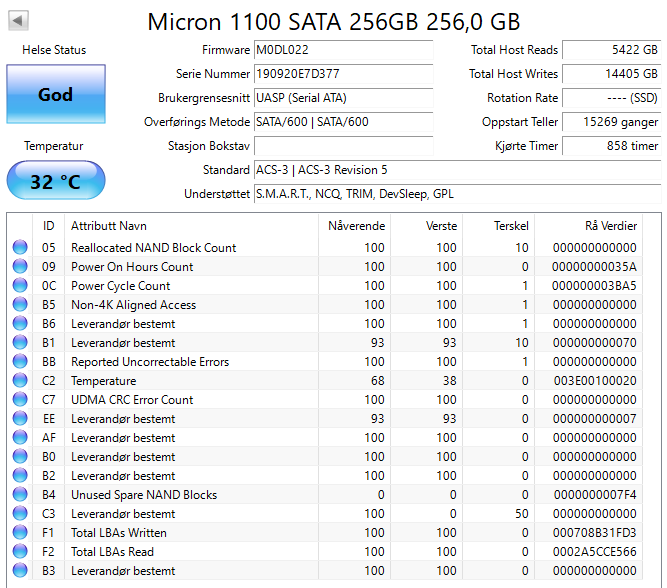Screen dimensions: 667x588
Task: Click the status orb in row C3
Action: [x=20, y=513]
